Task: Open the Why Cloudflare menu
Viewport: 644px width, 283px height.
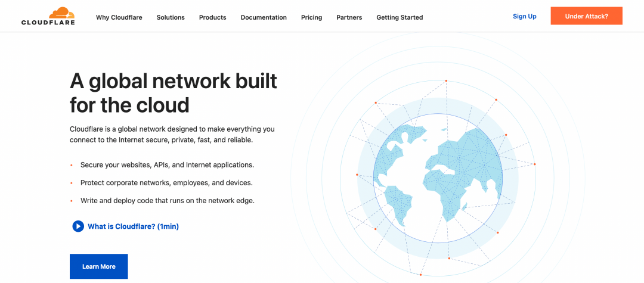Action: pyautogui.click(x=119, y=17)
